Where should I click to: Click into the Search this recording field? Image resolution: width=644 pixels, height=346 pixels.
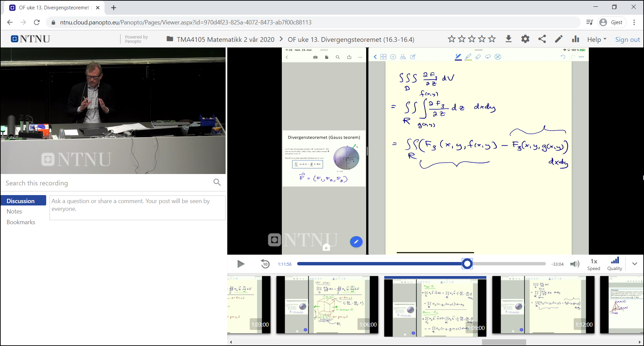[107, 183]
